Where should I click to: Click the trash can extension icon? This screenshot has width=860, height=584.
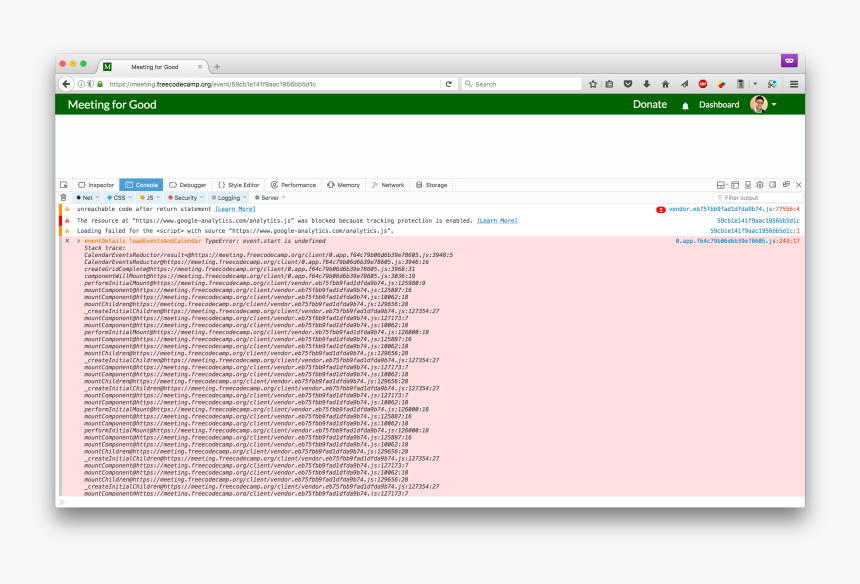(740, 84)
